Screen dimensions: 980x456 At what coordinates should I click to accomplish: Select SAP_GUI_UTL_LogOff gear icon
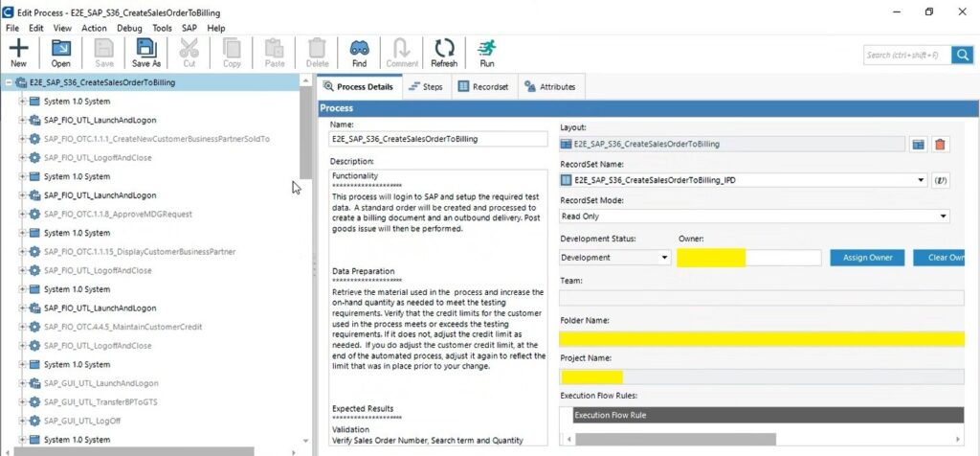pyautogui.click(x=34, y=421)
